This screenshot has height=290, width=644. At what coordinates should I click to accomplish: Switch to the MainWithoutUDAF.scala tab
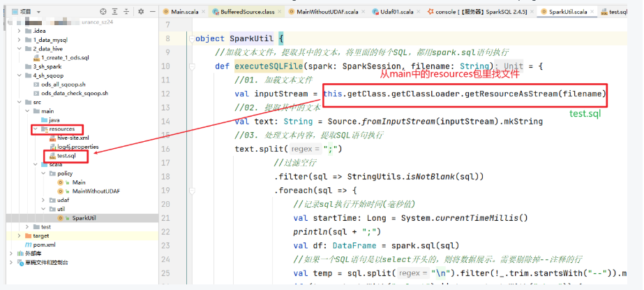[327, 12]
